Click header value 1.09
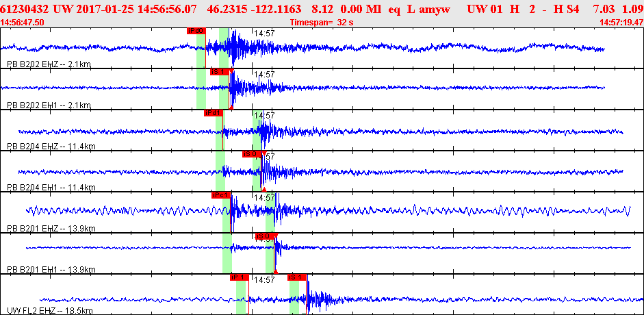Image resolution: width=644 pixels, height=315 pixels. tap(632, 9)
